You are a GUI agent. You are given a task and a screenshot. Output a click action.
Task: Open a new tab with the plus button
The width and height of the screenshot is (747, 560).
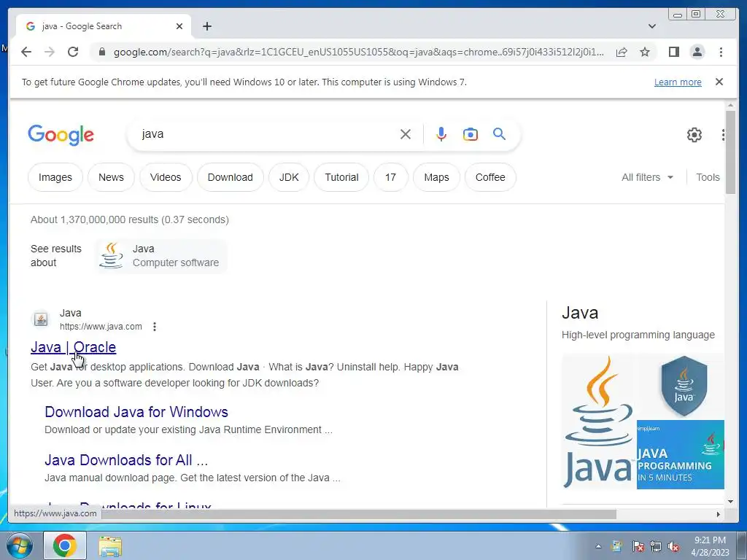pyautogui.click(x=206, y=26)
